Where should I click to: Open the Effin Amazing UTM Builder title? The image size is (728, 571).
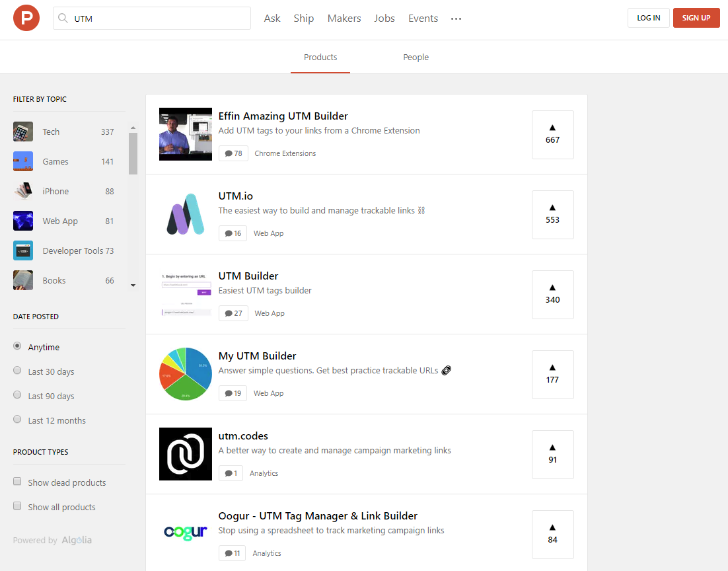tap(283, 116)
